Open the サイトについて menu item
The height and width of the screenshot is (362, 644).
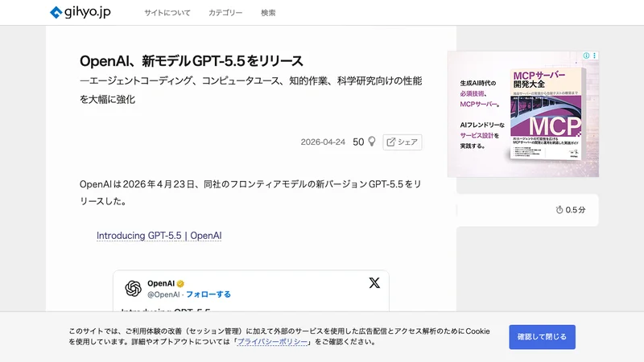(x=167, y=13)
